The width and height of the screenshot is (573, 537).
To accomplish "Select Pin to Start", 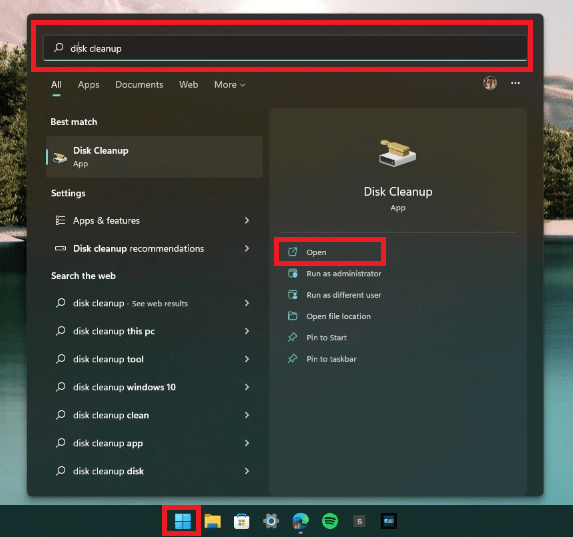I will [x=326, y=337].
